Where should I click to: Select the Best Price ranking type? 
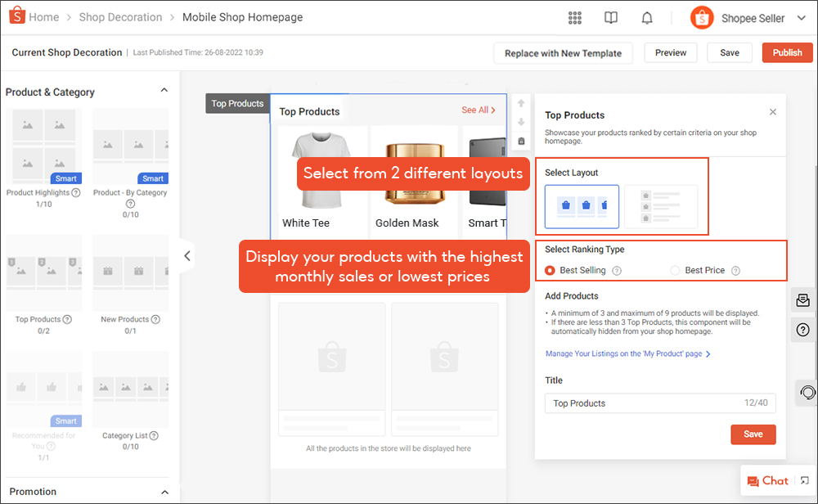[x=675, y=270]
